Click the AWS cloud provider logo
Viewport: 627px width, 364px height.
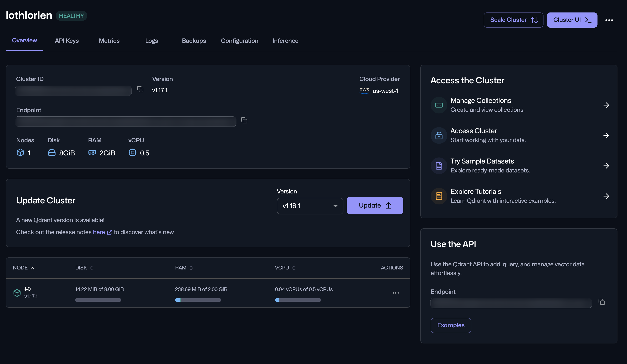[x=364, y=90]
